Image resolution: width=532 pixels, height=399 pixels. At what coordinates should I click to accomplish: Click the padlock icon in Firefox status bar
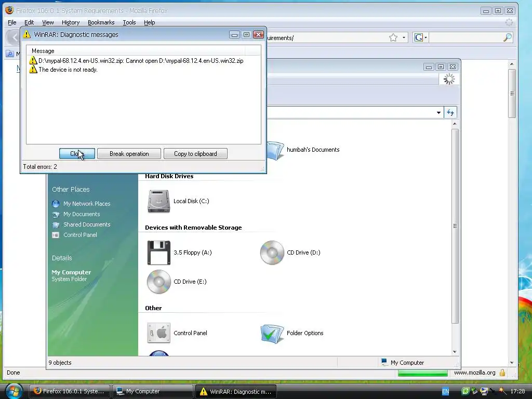click(x=502, y=373)
